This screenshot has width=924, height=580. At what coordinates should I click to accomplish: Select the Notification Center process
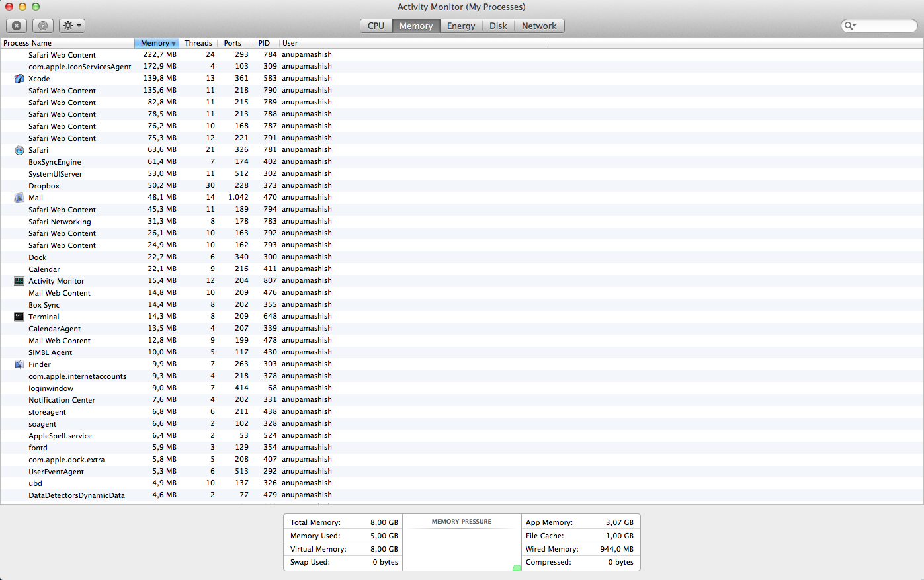click(x=462, y=400)
